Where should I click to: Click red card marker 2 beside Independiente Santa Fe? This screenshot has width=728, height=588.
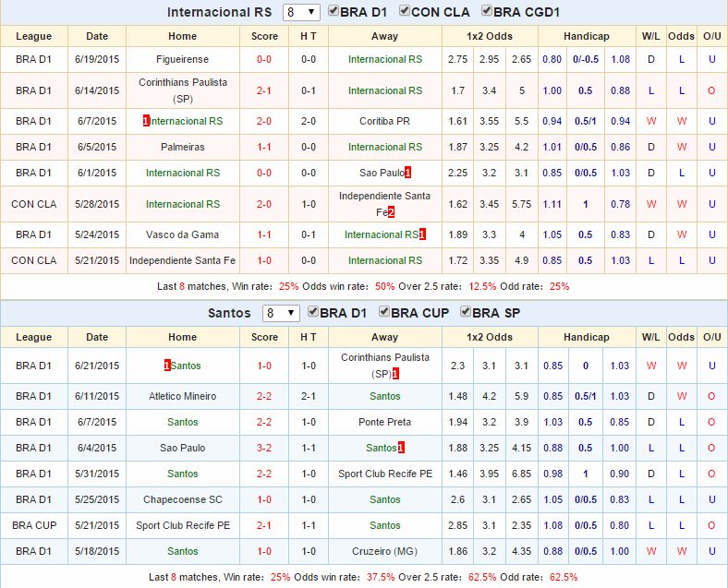pyautogui.click(x=391, y=212)
